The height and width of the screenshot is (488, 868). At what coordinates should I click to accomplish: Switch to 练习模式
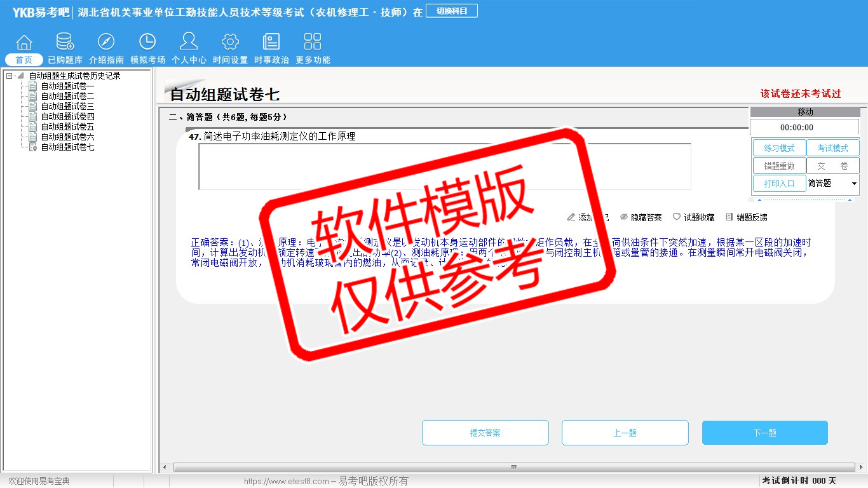point(779,148)
